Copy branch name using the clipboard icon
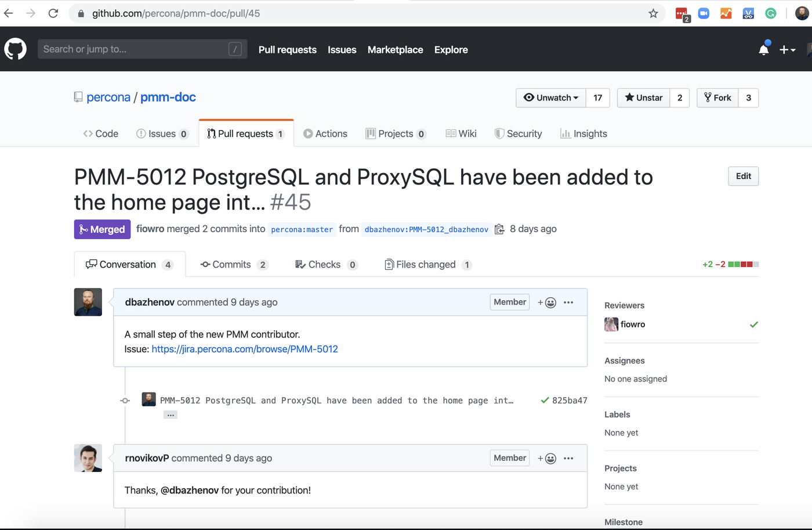The image size is (812, 530). pos(499,229)
